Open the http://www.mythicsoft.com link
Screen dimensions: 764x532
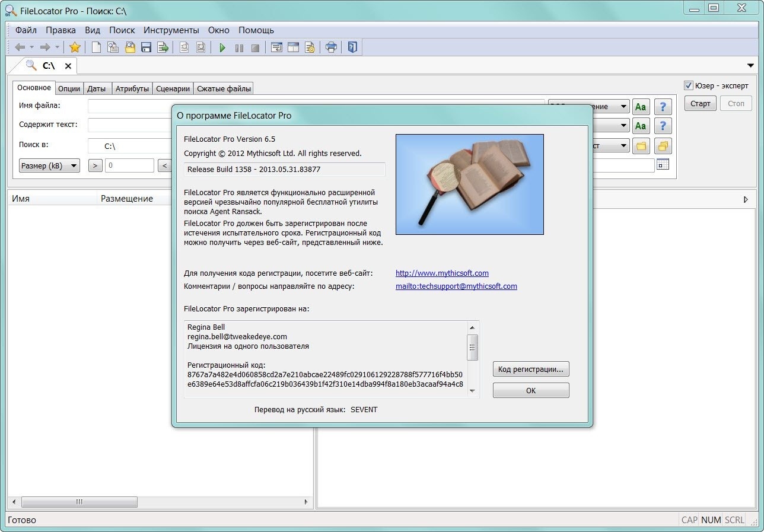point(442,273)
